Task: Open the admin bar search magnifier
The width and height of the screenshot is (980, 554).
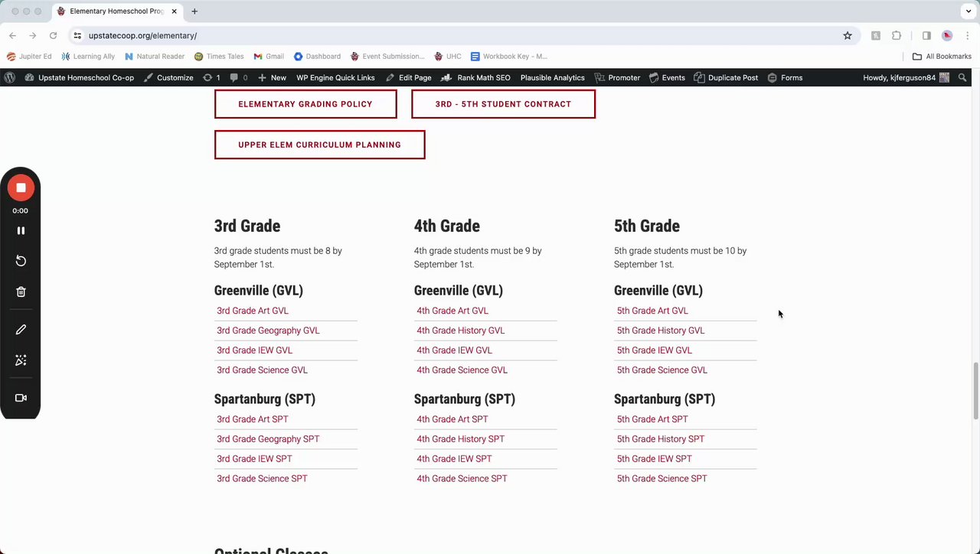Action: pos(963,77)
